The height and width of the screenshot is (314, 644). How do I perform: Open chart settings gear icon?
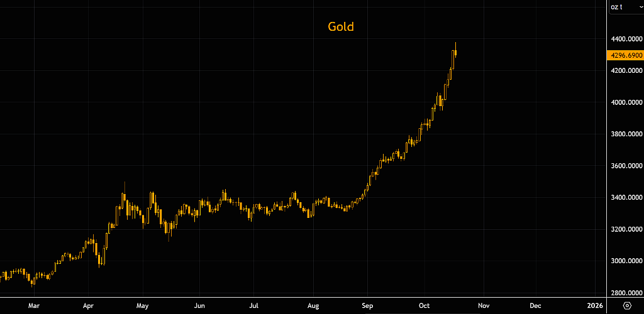tap(627, 305)
